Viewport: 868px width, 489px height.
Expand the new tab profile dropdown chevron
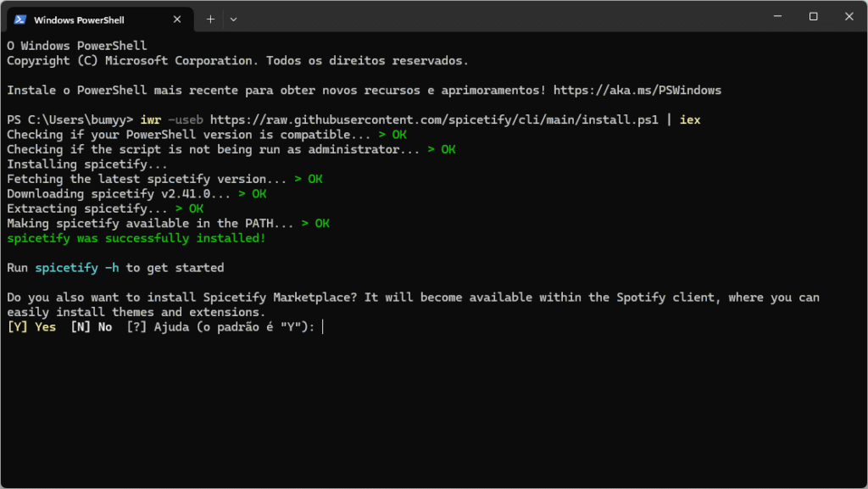point(234,19)
